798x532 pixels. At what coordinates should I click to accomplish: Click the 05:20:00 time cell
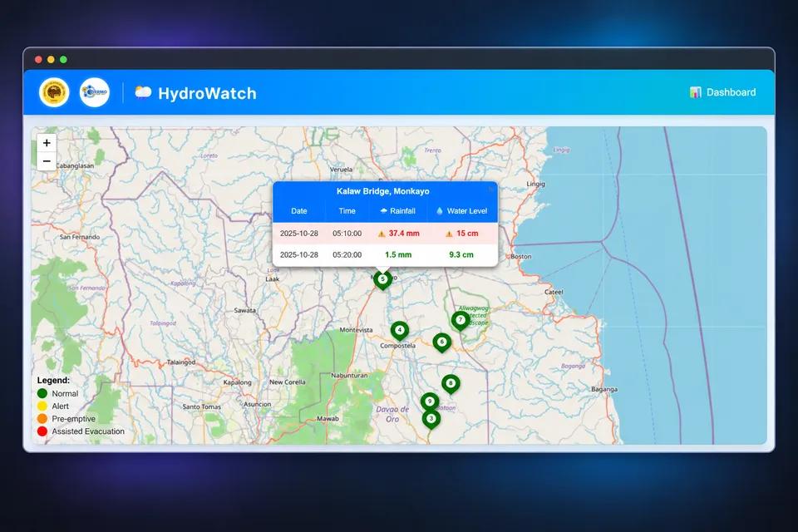347,254
